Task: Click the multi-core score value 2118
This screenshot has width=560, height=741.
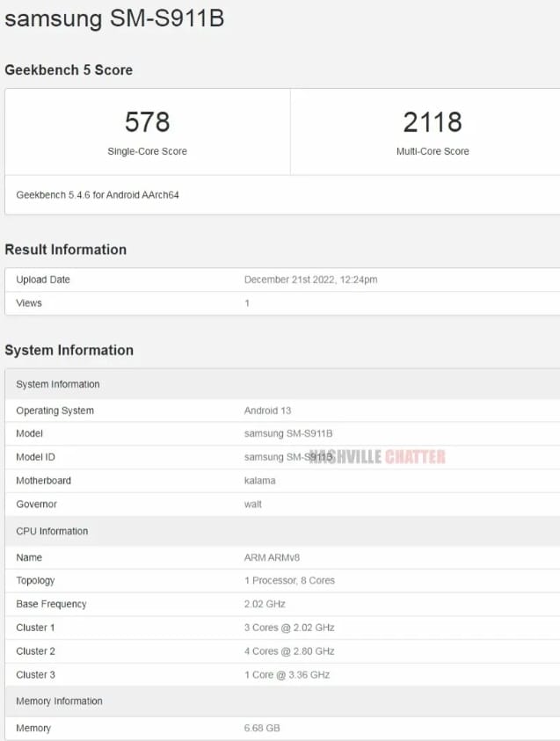Action: click(433, 122)
